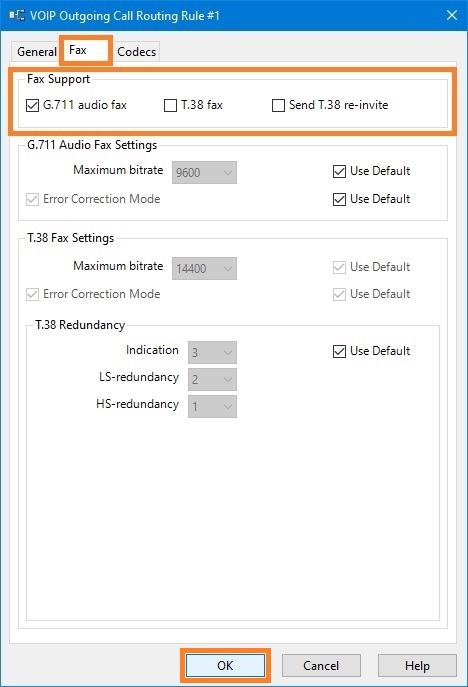Viewport: 468px width, 687px height.
Task: Expand the LS-redundancy dropdown
Action: [x=213, y=379]
